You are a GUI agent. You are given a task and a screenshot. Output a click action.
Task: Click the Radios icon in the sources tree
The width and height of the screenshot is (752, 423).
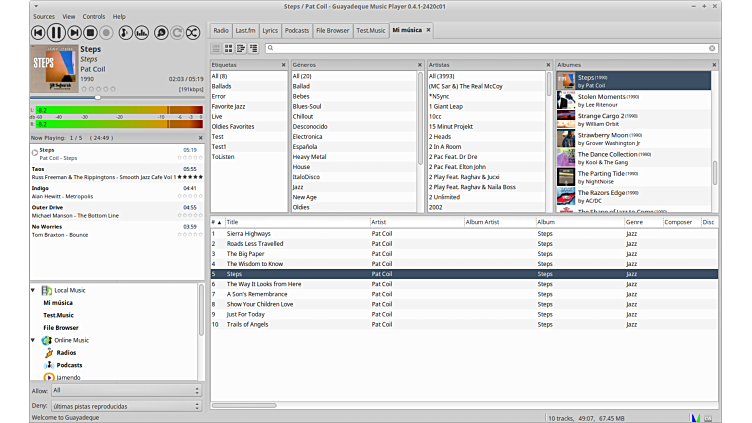tap(47, 353)
